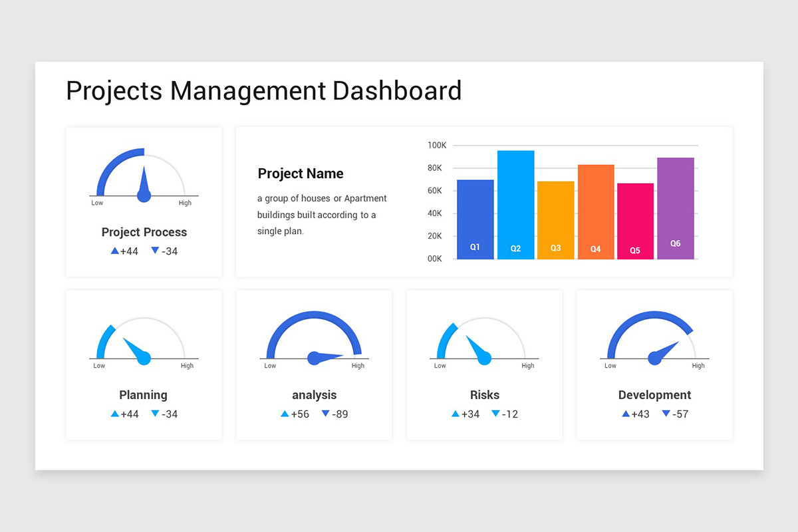Click up triangle beside +56 under analysis
The image size is (798, 532).
click(285, 414)
